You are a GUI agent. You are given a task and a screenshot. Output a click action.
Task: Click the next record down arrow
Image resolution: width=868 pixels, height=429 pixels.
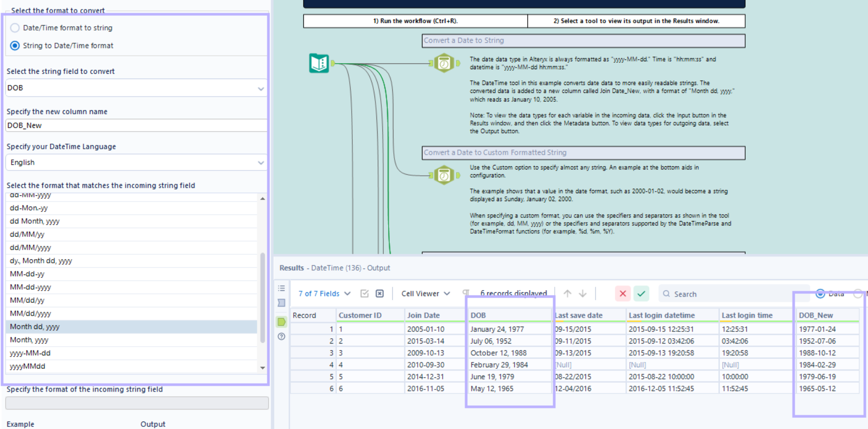583,293
